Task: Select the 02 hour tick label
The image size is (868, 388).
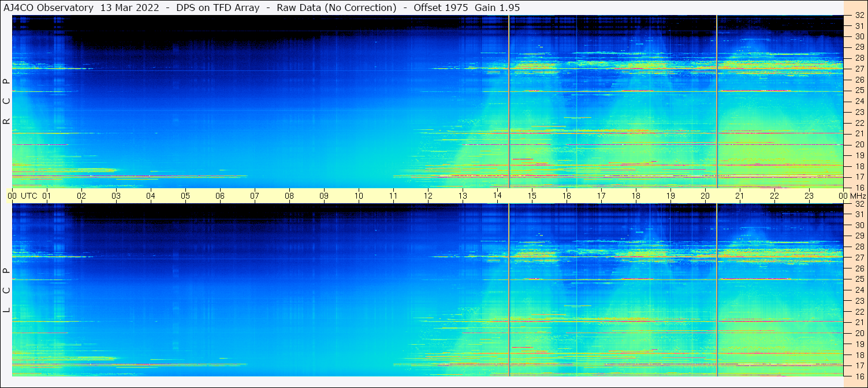Action: 81,196
